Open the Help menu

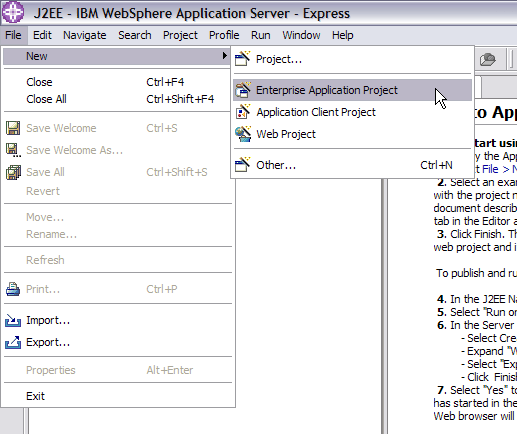pos(342,35)
